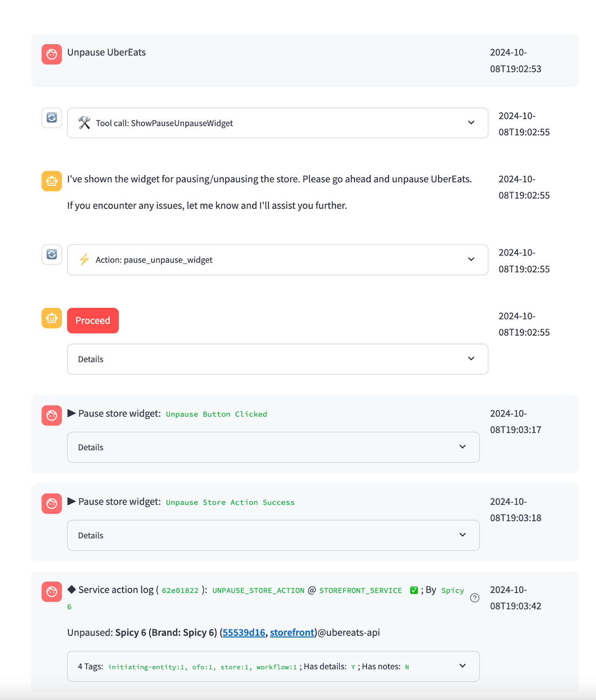This screenshot has width=596, height=700.
Task: Click the user avatar beside Unpause UberEats
Action: (x=52, y=54)
